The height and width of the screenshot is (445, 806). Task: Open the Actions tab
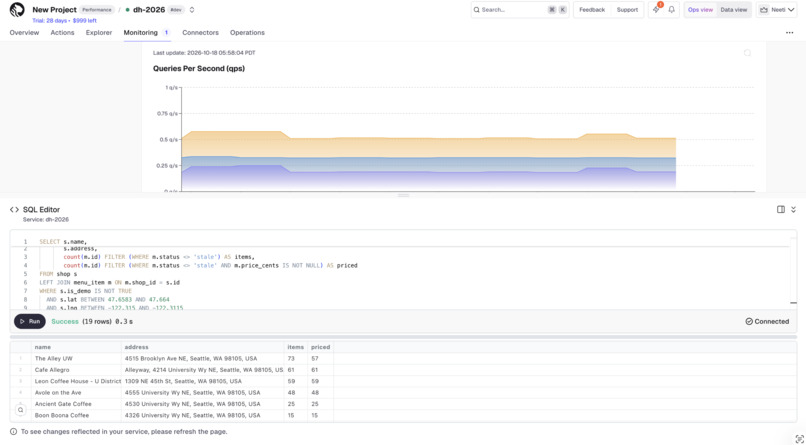[62, 32]
